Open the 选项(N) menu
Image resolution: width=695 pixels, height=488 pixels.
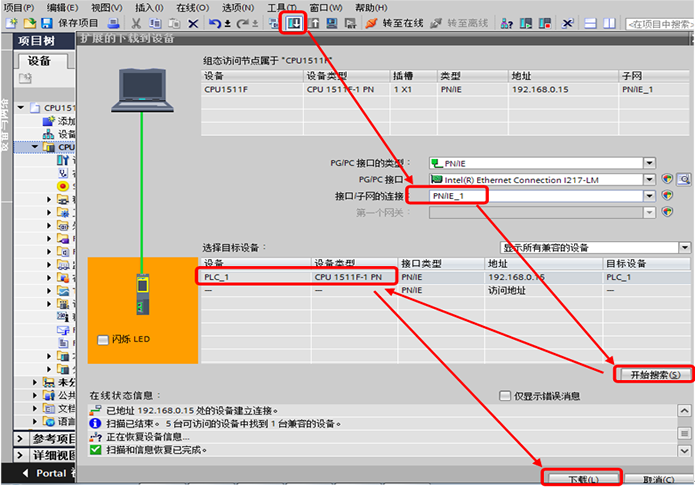coord(238,8)
